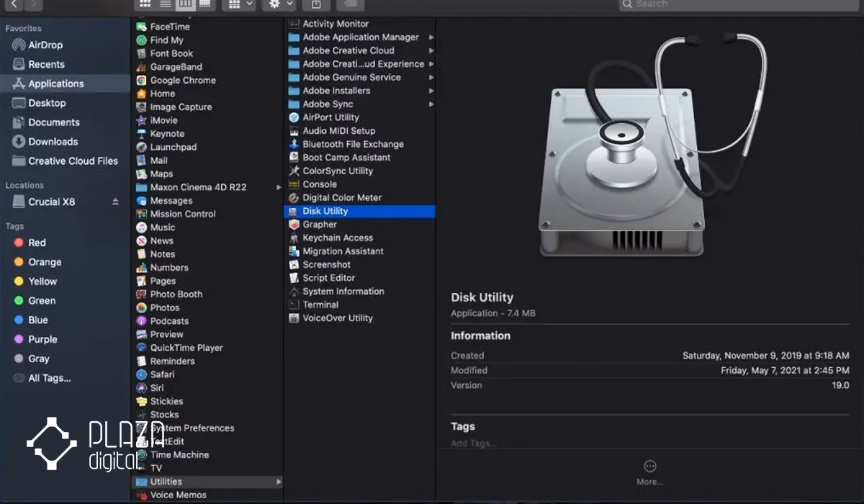Open FaceTime in the Applications column
Screen dimensions: 864x504
click(x=170, y=27)
